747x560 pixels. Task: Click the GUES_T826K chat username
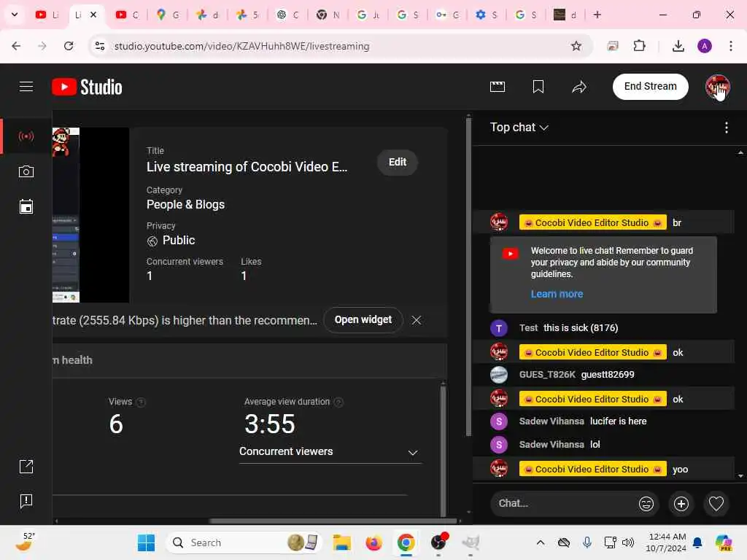[547, 375]
